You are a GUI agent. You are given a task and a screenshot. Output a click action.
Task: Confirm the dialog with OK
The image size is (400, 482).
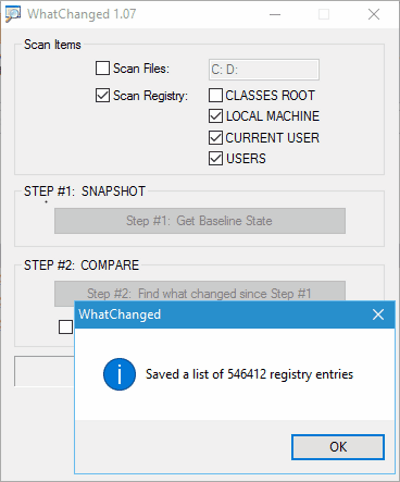pos(338,447)
